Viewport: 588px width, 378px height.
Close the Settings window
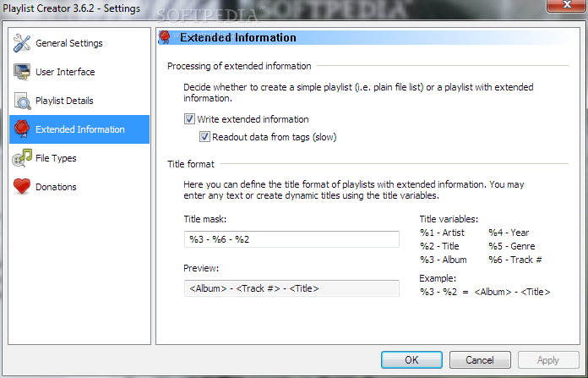click(x=567, y=5)
